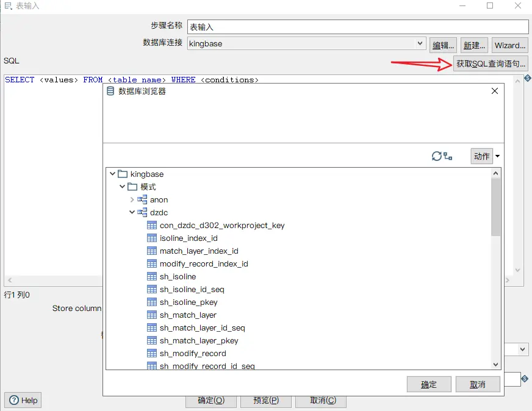Click the sh_match_layer_pkey label
The height and width of the screenshot is (411, 532).
[x=199, y=340]
